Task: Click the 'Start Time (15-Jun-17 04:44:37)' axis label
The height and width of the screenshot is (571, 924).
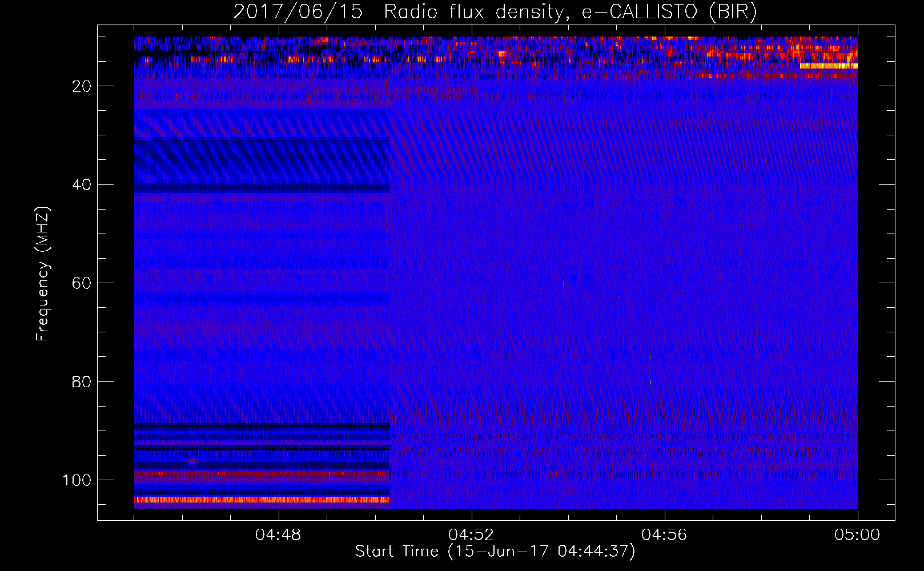Action: coord(495,552)
